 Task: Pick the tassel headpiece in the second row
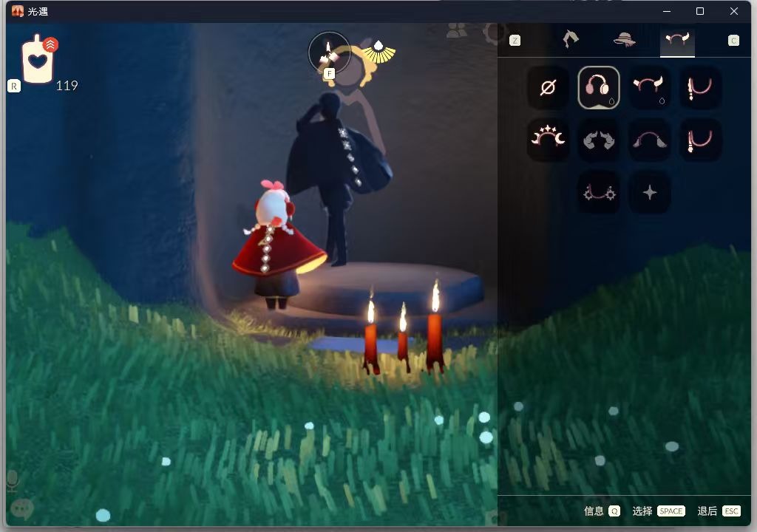coord(700,140)
